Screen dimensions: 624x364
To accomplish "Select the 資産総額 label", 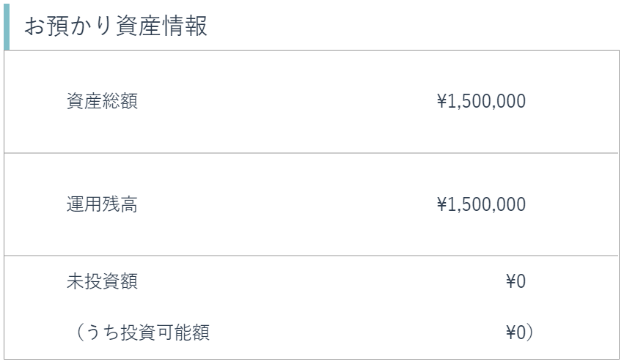I will pos(102,101).
